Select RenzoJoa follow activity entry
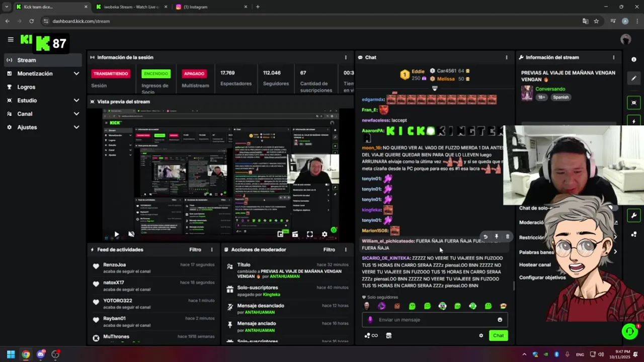 [x=153, y=268]
